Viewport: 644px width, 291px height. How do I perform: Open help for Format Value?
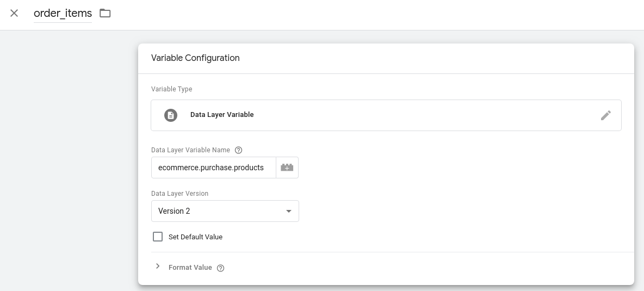point(220,268)
